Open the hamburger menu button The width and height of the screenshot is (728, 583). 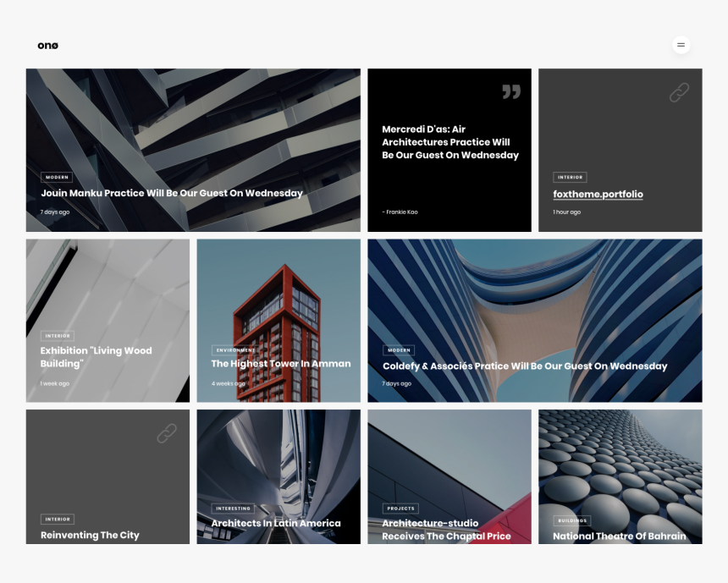point(681,45)
